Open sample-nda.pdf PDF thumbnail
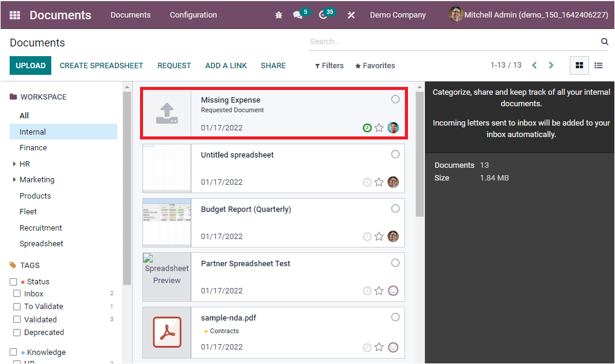The width and height of the screenshot is (615, 364). click(167, 333)
